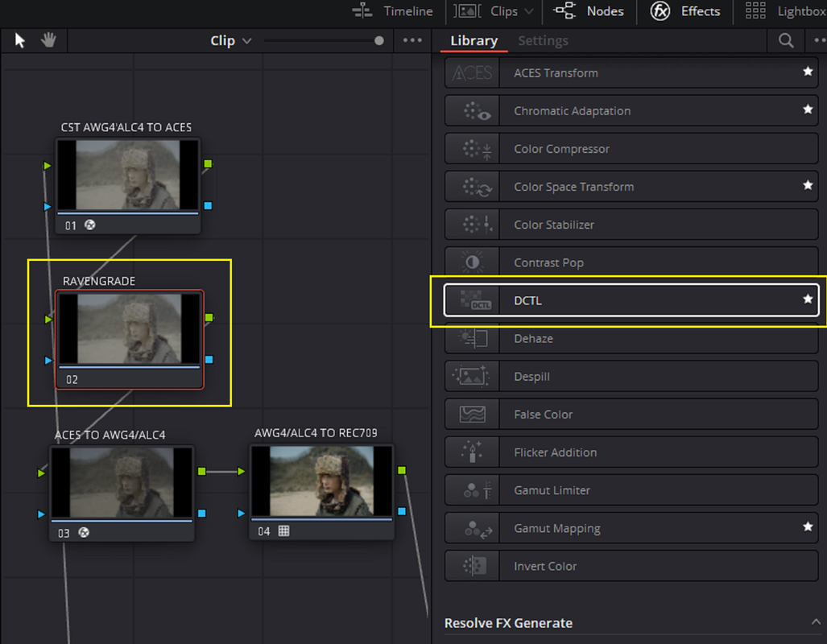
Task: Select the hand pan tool
Action: (48, 40)
